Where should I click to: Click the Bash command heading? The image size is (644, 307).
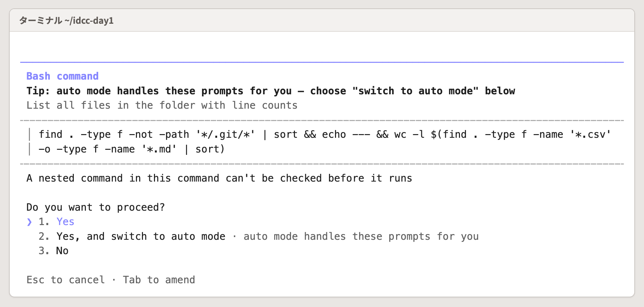point(62,76)
